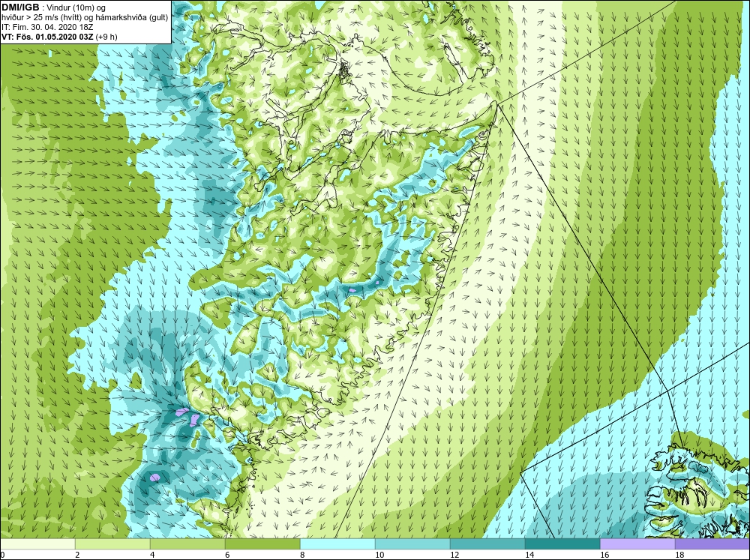Click the light purple 16–18 m/s legend swatch
The height and width of the screenshot is (560, 750).
tap(637, 544)
